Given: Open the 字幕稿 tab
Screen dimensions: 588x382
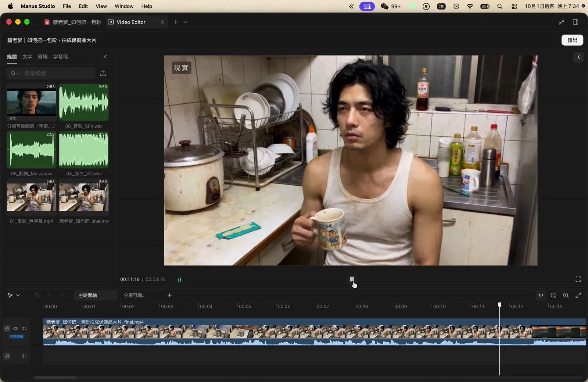Looking at the screenshot, I should pyautogui.click(x=60, y=57).
